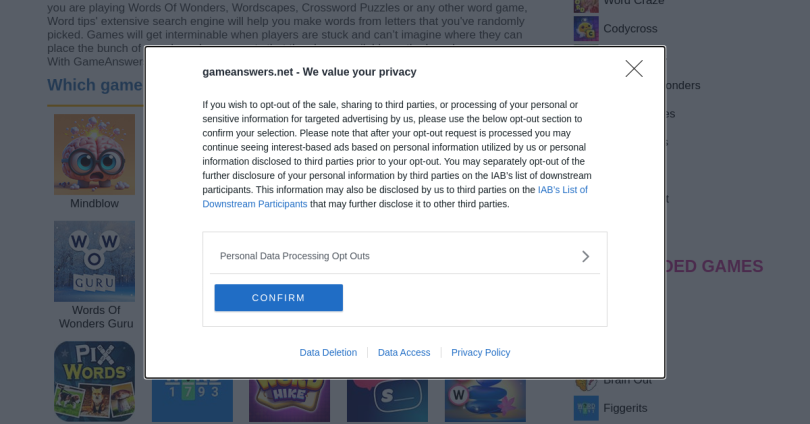This screenshot has height=424, width=810.
Task: Click the Words Of Wonders Guru label
Action: click(x=96, y=317)
